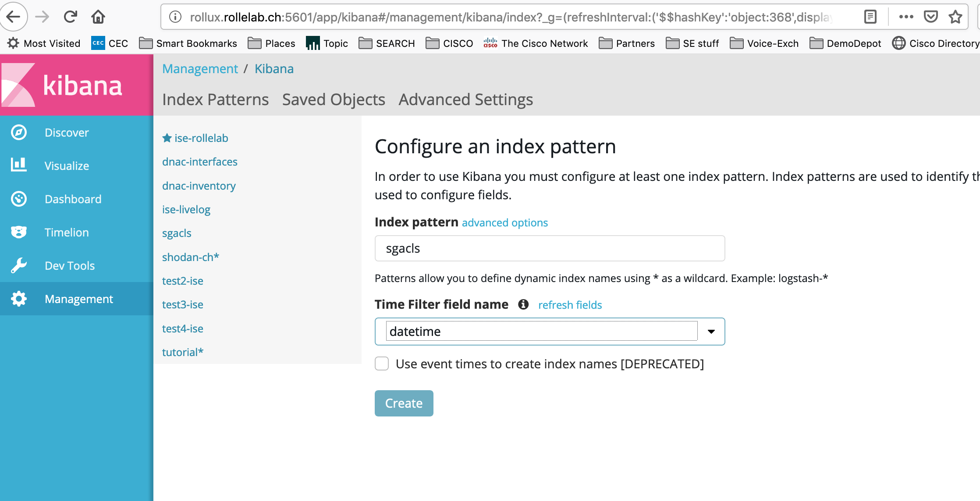Click the Time Filter info icon

click(523, 304)
